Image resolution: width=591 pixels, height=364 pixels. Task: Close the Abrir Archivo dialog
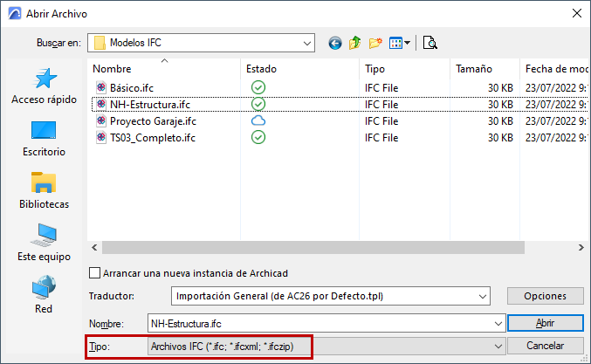[x=577, y=14]
